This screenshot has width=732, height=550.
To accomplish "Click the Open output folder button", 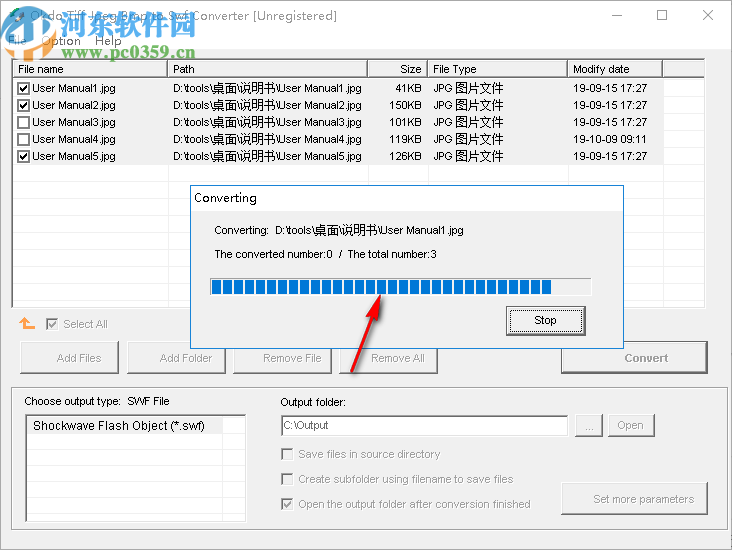I will click(631, 425).
